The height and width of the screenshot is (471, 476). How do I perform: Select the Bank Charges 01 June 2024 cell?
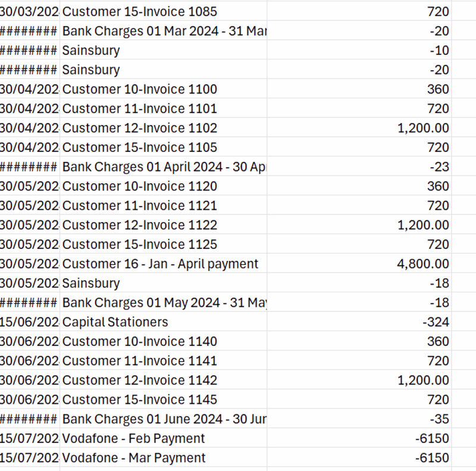point(164,419)
